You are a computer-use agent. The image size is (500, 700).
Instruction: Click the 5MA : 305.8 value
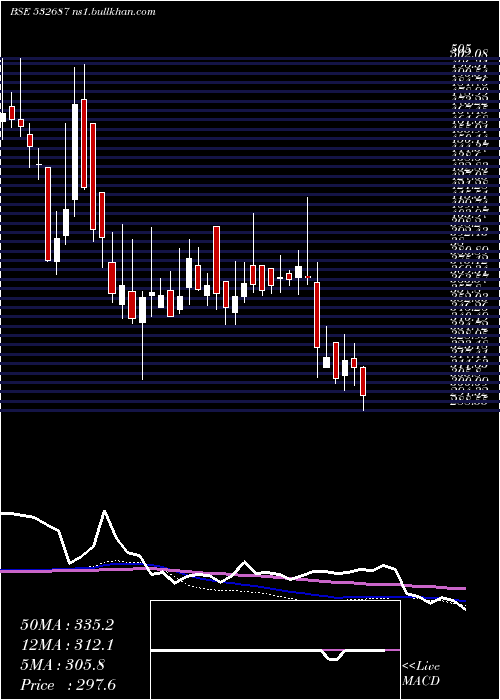[x=62, y=665]
